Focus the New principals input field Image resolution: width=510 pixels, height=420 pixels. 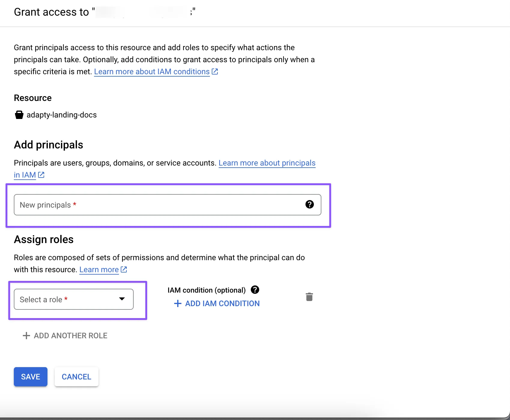156,205
